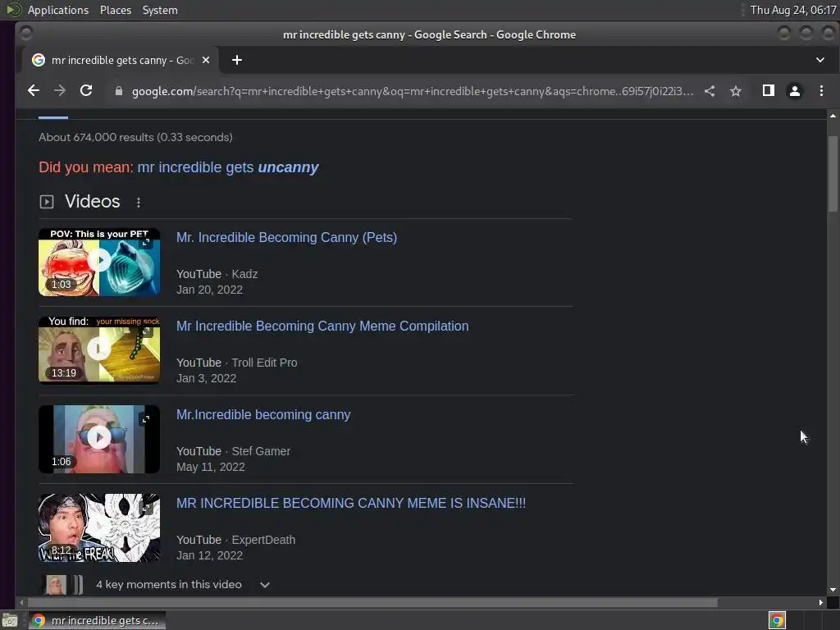The height and width of the screenshot is (630, 840).
Task: Click the 'About 674,000 results' text
Action: [x=135, y=137]
